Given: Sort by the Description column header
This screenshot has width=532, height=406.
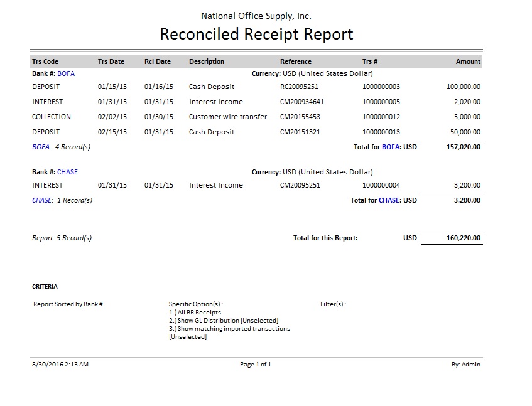Looking at the screenshot, I should click(x=207, y=61).
